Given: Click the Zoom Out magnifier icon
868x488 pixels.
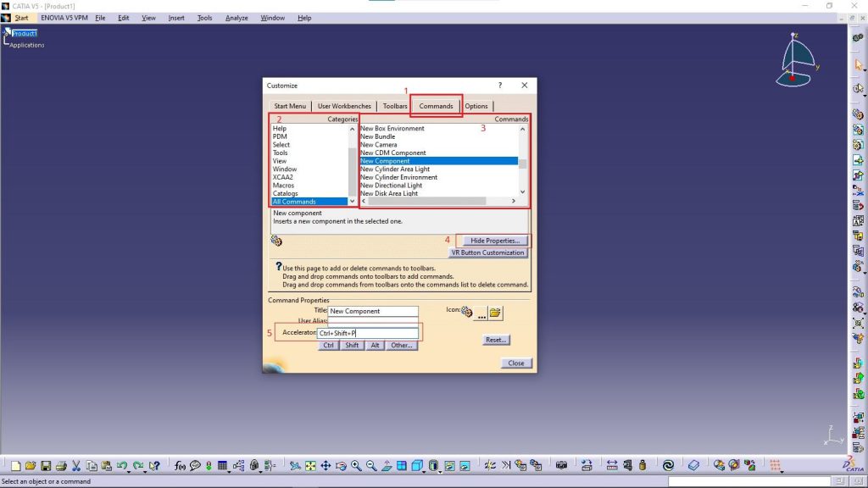Looking at the screenshot, I should pos(371,466).
